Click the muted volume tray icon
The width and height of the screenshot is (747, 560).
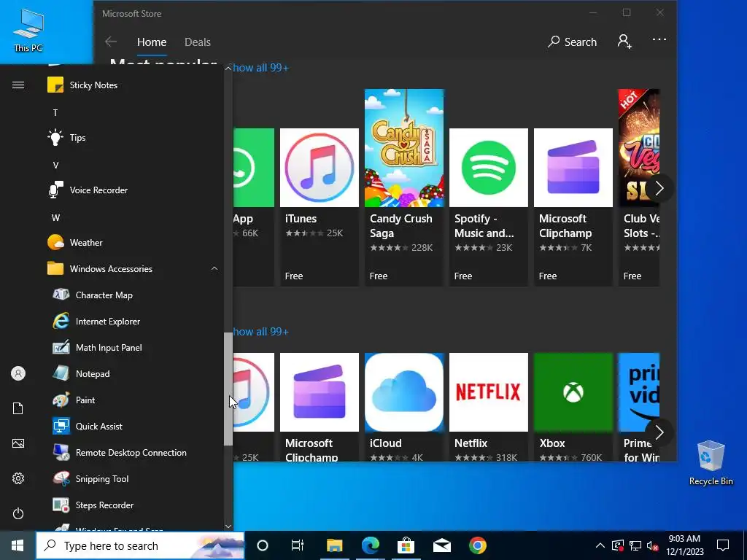[653, 545]
